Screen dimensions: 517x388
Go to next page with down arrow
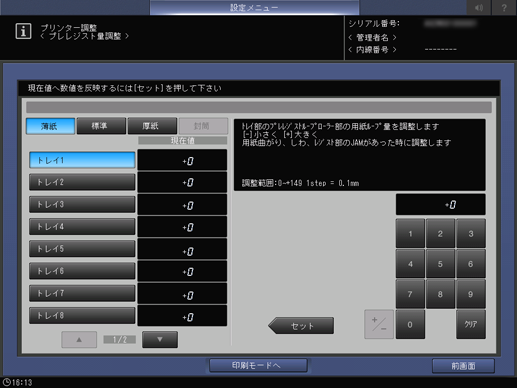click(160, 340)
